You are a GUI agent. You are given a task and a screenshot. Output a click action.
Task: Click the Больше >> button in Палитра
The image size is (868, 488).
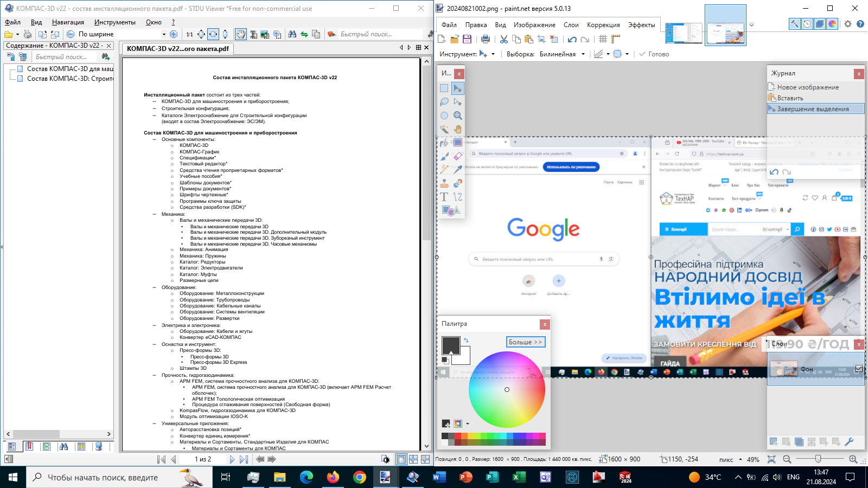[x=526, y=342]
